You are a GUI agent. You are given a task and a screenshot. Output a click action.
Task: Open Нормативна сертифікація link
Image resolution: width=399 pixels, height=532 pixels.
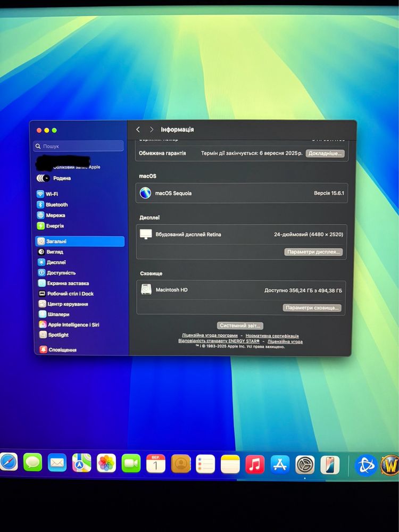[x=272, y=336]
